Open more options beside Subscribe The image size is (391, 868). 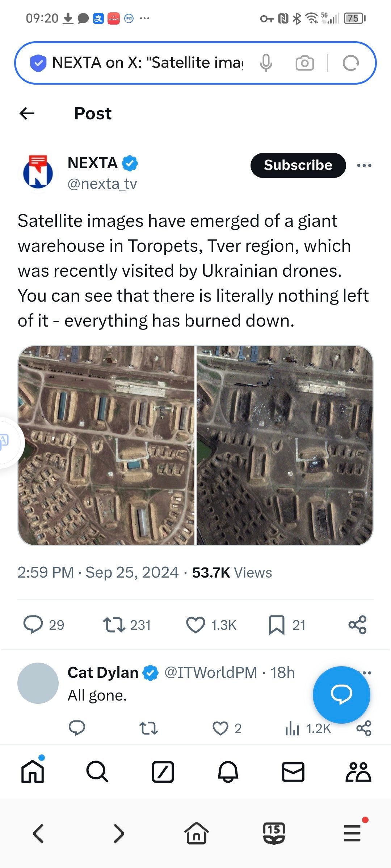364,165
